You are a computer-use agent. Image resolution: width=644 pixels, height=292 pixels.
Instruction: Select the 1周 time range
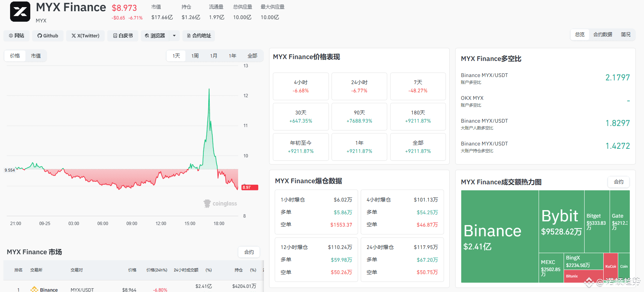195,56
